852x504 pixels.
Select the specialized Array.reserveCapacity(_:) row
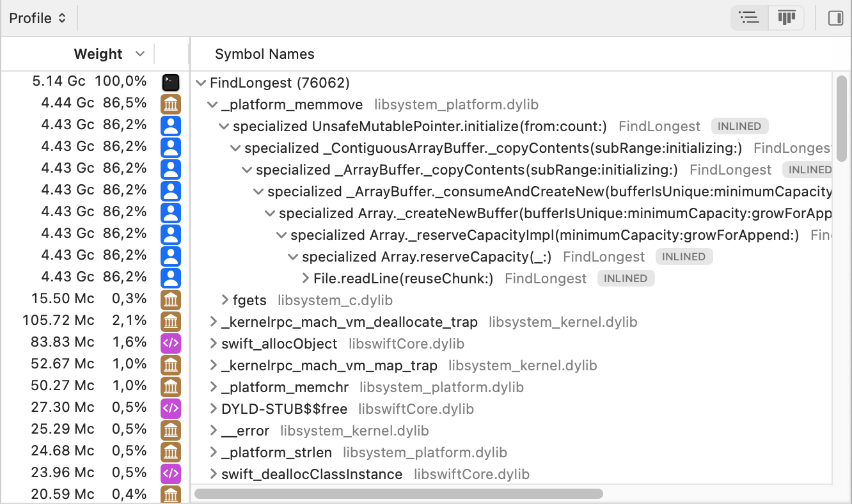click(x=427, y=256)
